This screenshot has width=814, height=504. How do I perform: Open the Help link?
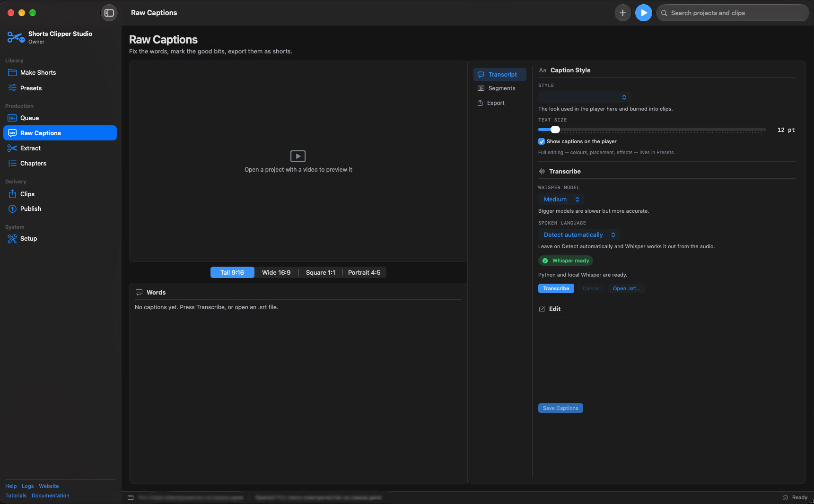pos(11,486)
